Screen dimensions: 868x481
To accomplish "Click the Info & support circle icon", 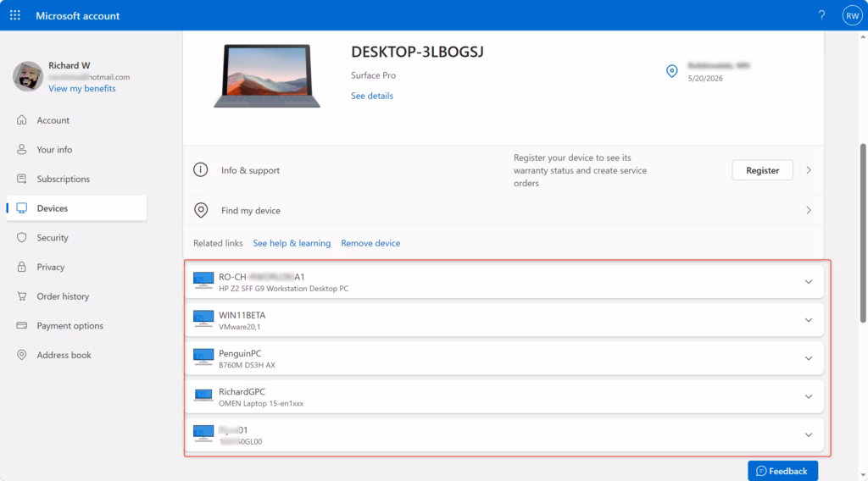I will click(200, 169).
